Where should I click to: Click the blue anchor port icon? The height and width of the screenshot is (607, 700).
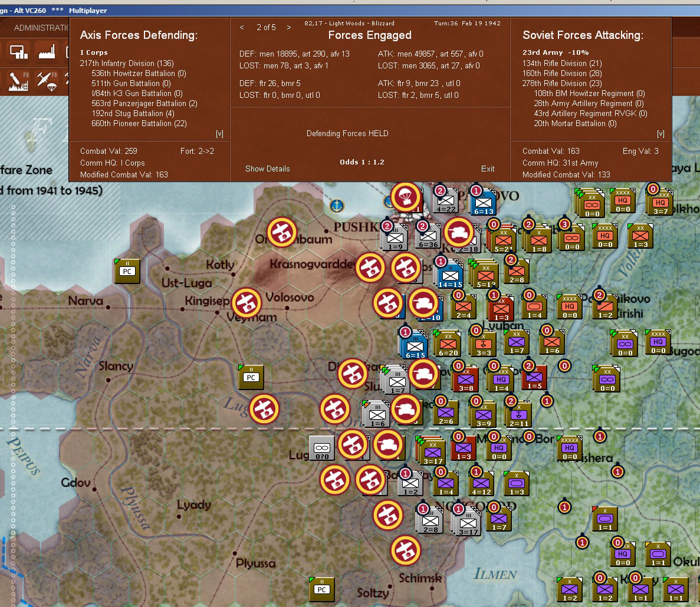(x=337, y=206)
